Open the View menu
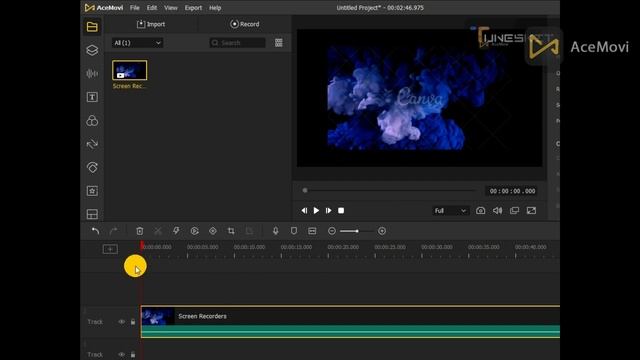Screen dimensions: 640x360 pyautogui.click(x=171, y=8)
